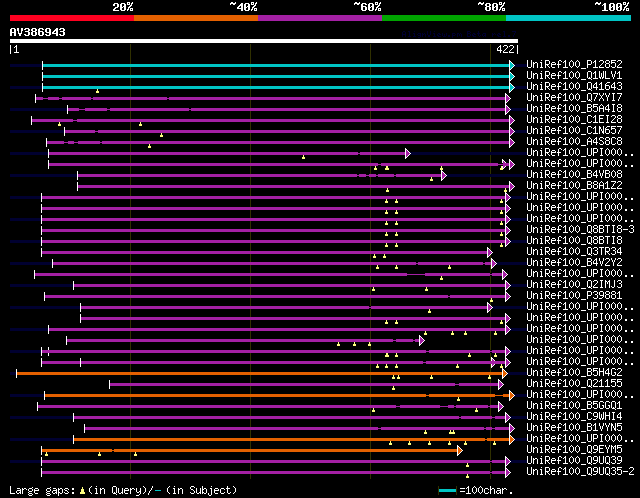Screen dimensions: 640x498
Task: Click the purple arrowhead ending the Q9UQ39 alignment
Action: click(x=508, y=462)
